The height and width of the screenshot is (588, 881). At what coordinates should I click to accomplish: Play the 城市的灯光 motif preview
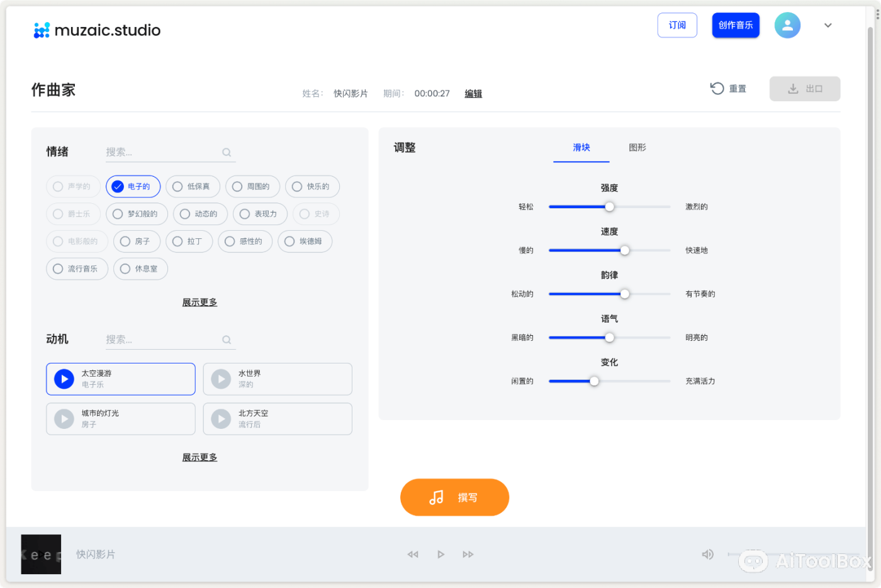tap(64, 419)
